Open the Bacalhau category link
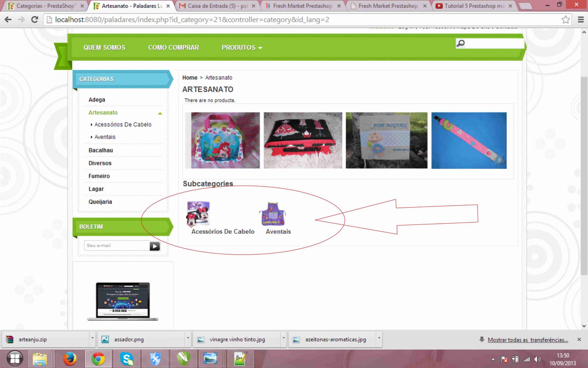Screen dimensions: 588x368 click(x=101, y=150)
